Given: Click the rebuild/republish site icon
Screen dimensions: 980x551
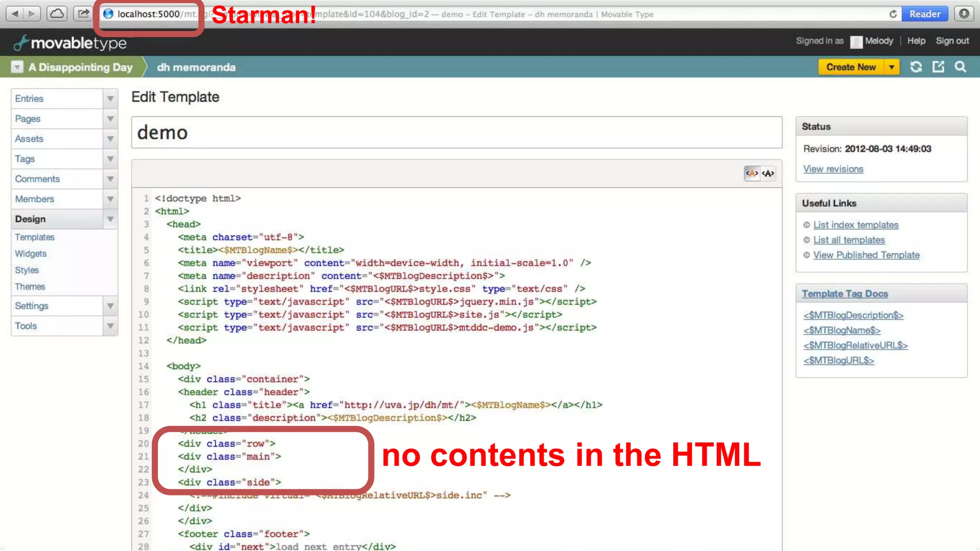Looking at the screenshot, I should [x=916, y=67].
